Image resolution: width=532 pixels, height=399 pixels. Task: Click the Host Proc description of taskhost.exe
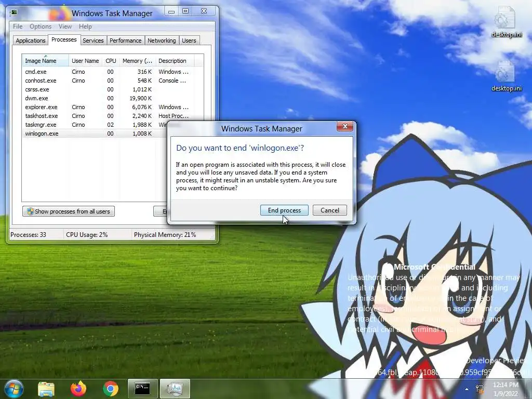174,116
